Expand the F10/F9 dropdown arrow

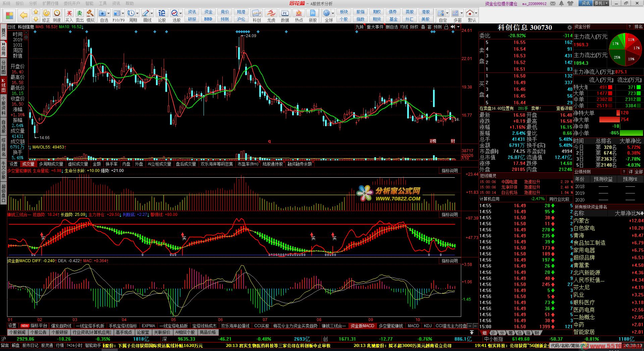(x=123, y=13)
